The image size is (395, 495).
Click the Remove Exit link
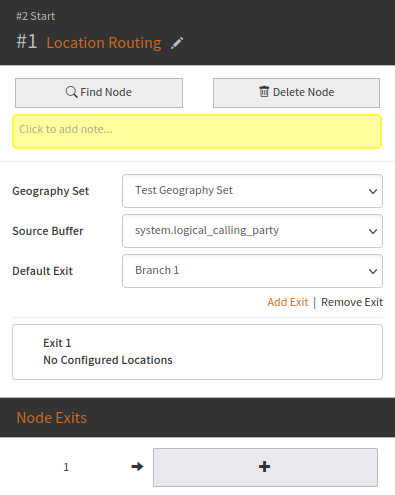[x=352, y=302]
